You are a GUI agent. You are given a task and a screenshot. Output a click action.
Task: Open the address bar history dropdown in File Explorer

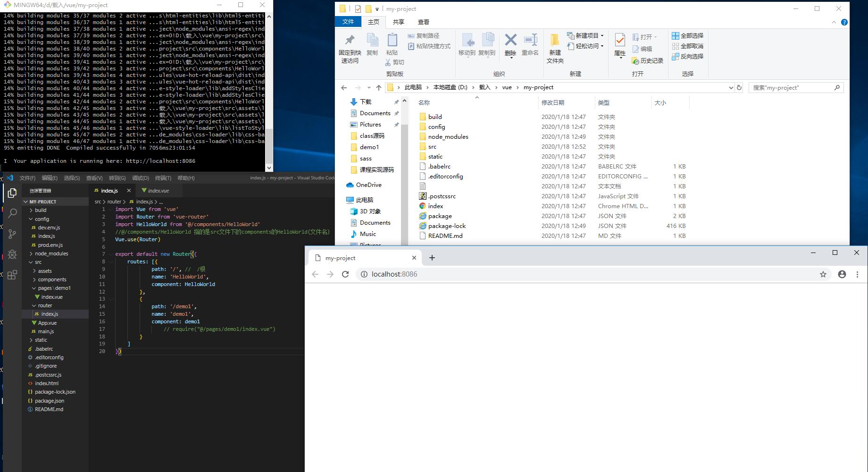click(731, 88)
